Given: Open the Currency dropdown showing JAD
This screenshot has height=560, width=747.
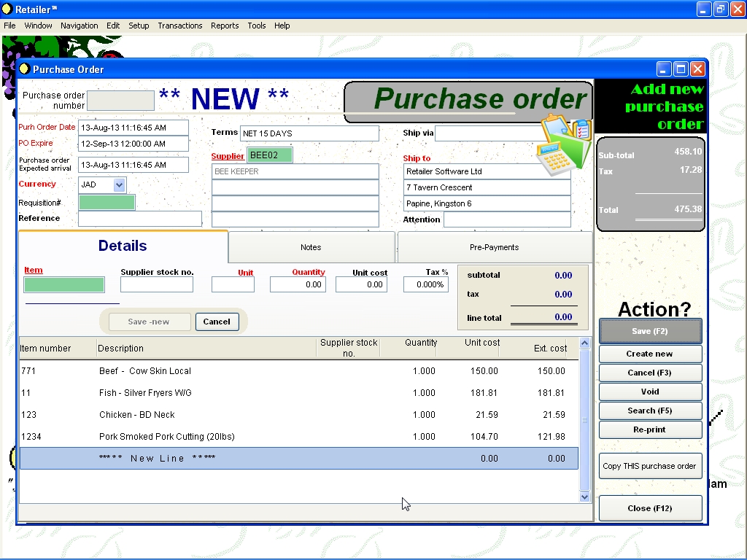Looking at the screenshot, I should coord(120,185).
